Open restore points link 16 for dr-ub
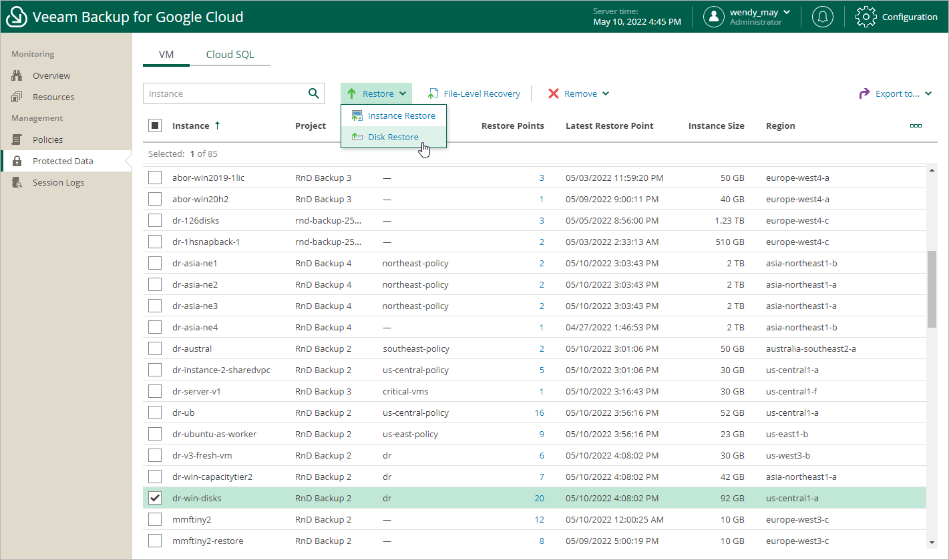The width and height of the screenshot is (949, 560). click(x=539, y=412)
